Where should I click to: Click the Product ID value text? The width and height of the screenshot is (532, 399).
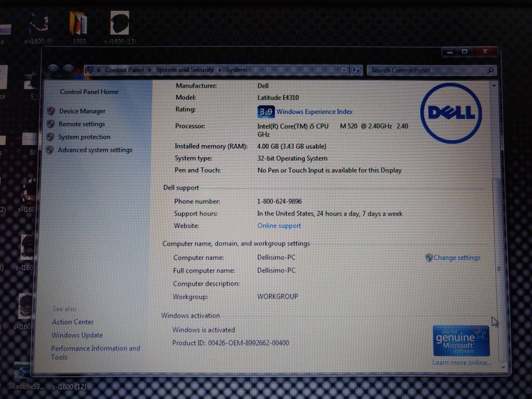click(x=248, y=343)
